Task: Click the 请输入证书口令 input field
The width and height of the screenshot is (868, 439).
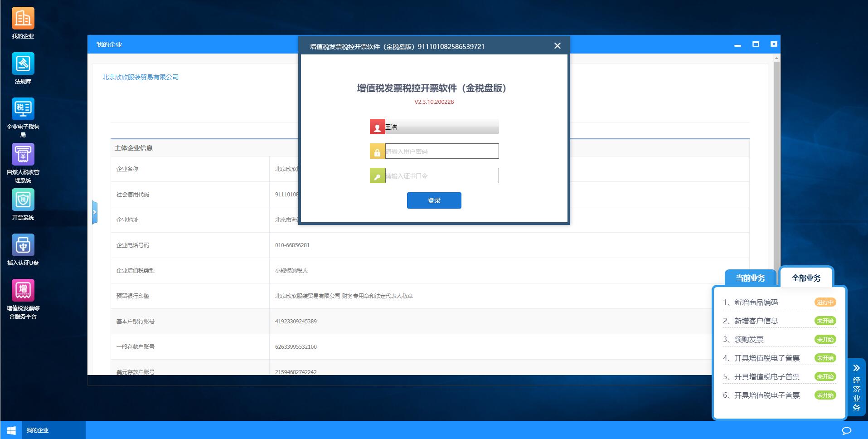Action: [442, 176]
